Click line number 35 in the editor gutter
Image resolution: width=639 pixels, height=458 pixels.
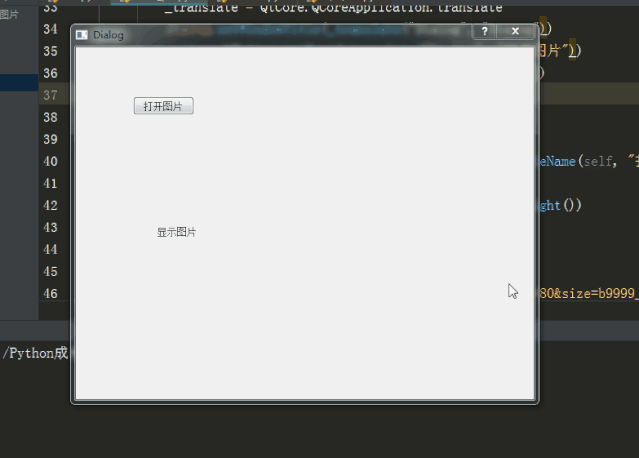[x=51, y=51]
